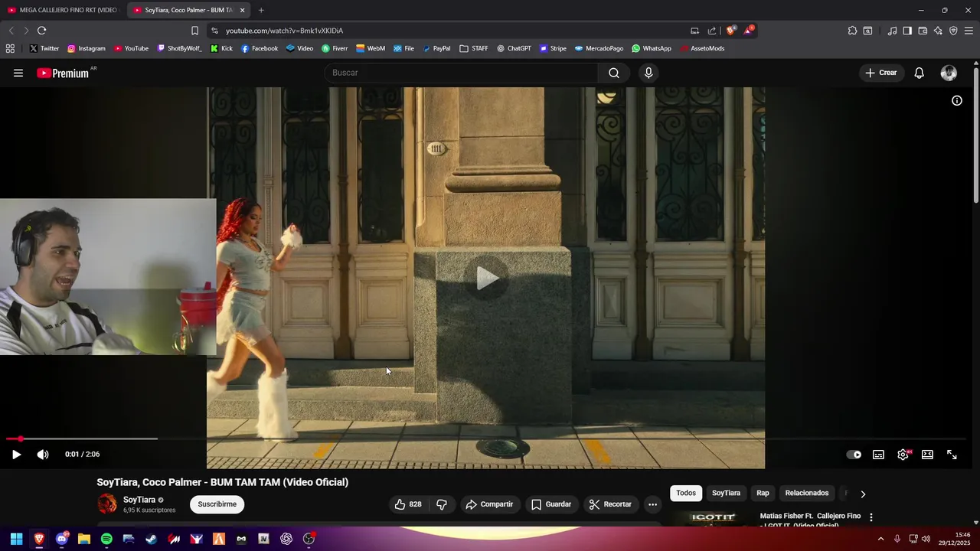This screenshot has width=980, height=551.
Task: Switch to MEGA CALLEJERO FINO RKT tab
Action: click(63, 10)
